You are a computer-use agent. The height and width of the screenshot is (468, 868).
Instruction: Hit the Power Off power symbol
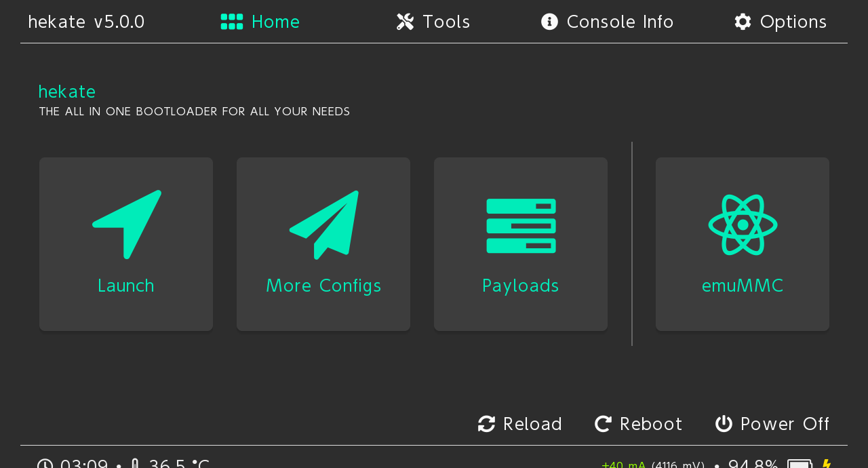coord(724,424)
